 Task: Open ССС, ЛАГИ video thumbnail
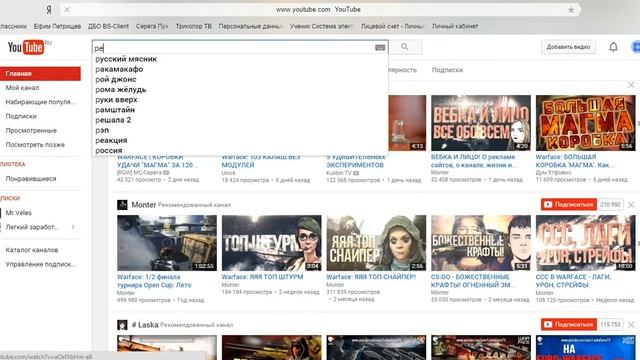tap(585, 243)
